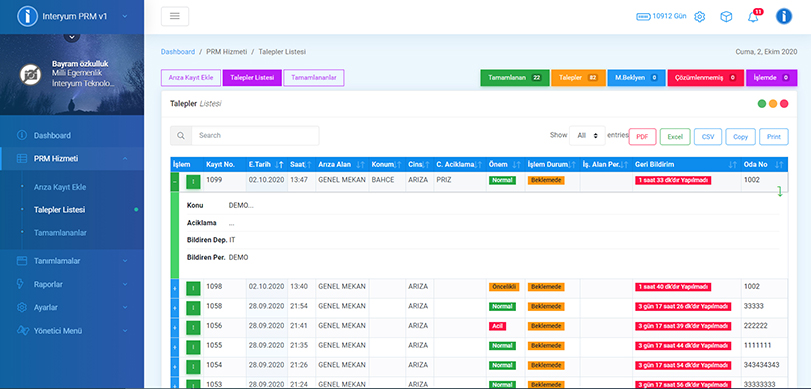Expand the Tanımlamalar menu

[x=125, y=261]
